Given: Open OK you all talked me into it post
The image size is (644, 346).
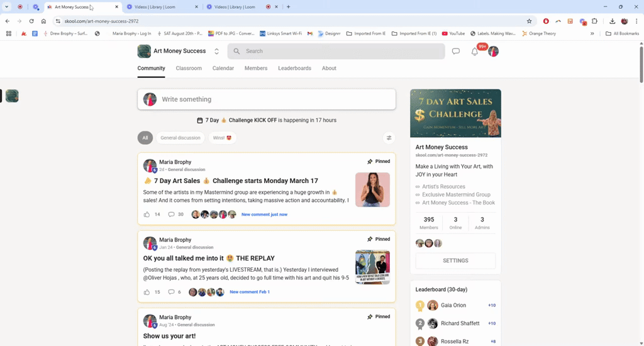Looking at the screenshot, I should [x=209, y=259].
